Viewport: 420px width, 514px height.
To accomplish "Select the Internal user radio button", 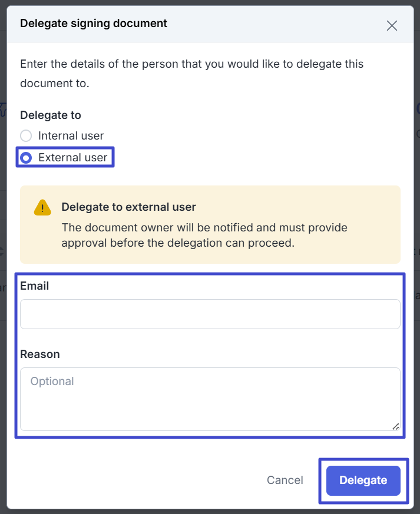I will click(26, 136).
